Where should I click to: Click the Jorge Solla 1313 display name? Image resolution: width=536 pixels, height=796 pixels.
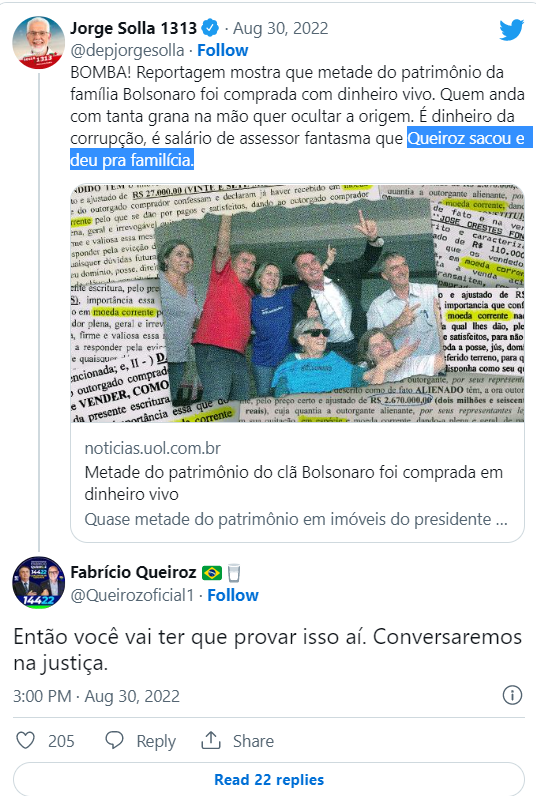133,28
